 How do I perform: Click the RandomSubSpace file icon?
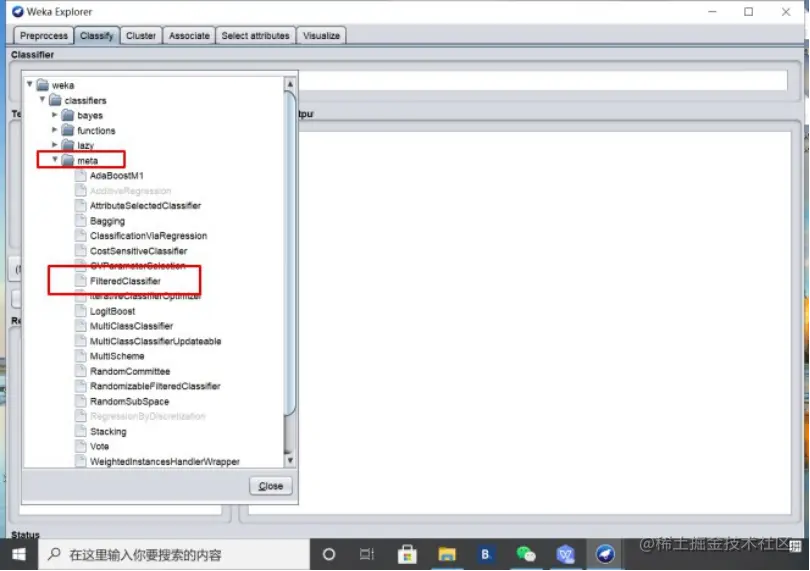(x=80, y=402)
